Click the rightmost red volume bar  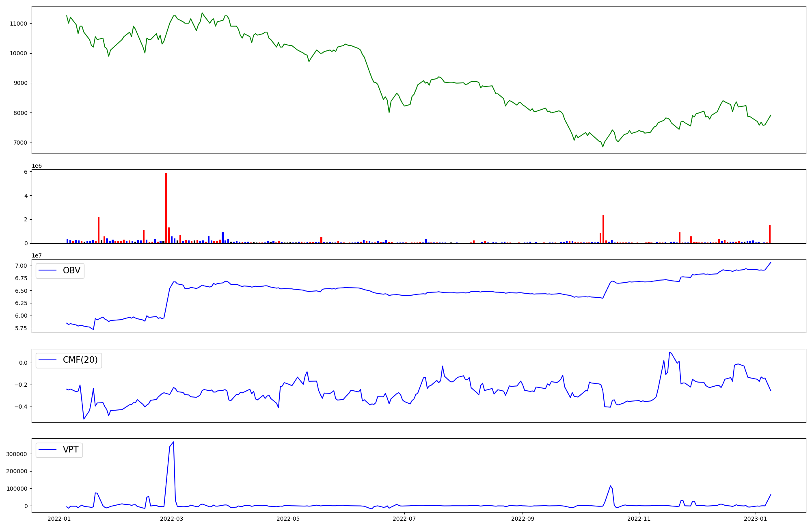coord(769,234)
